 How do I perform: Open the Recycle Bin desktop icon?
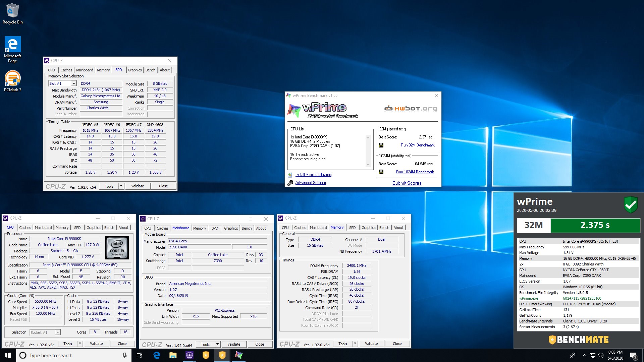tap(12, 13)
